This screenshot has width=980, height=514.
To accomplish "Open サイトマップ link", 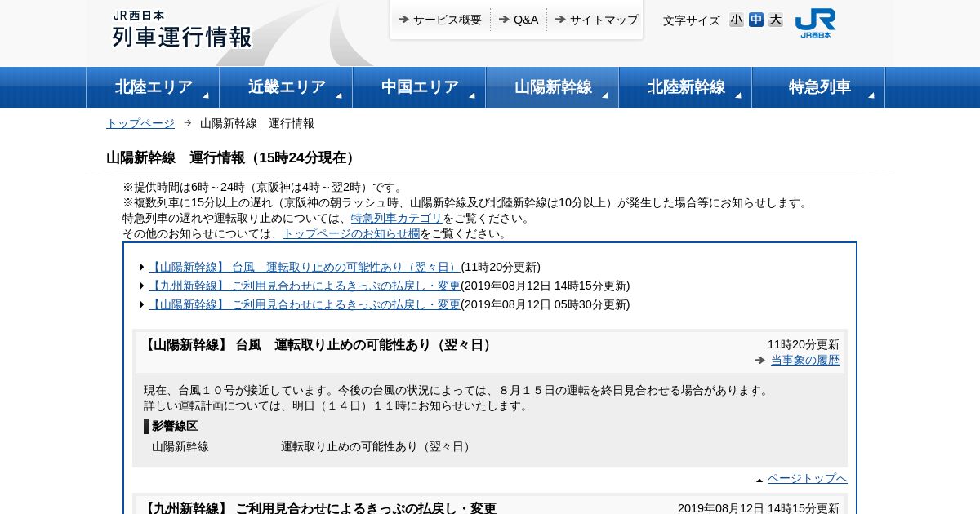I will point(604,20).
